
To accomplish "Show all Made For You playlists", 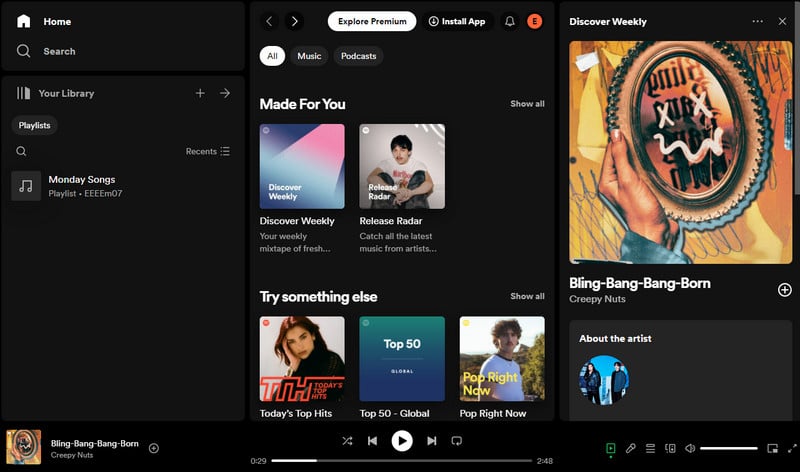I will pos(527,104).
